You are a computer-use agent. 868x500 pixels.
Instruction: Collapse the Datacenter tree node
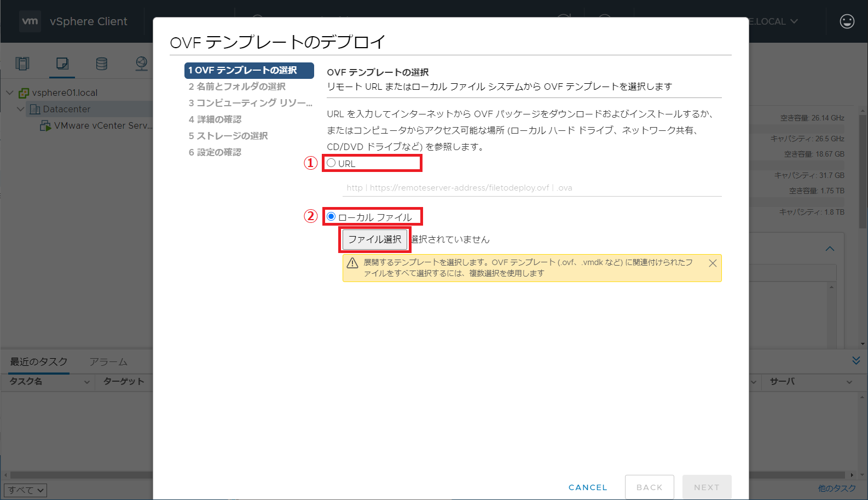coord(20,109)
